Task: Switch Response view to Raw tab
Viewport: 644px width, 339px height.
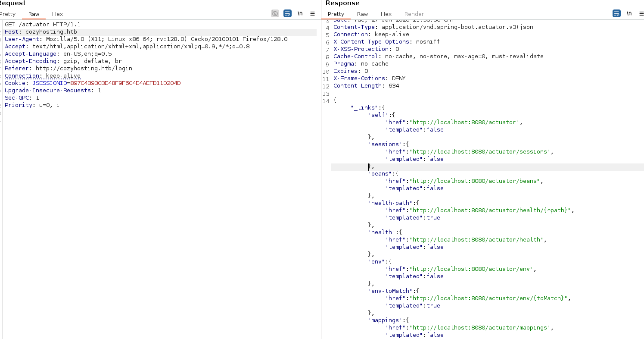Action: click(362, 14)
